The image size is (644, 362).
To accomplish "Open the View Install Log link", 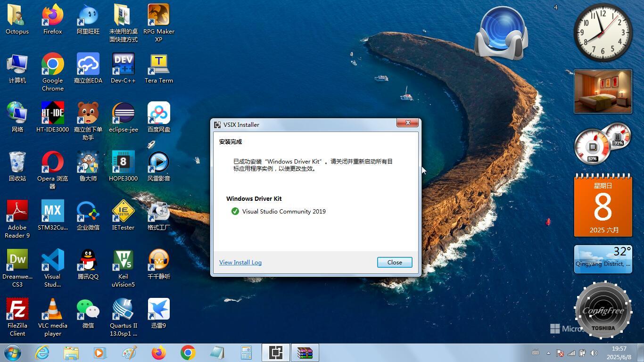I will point(240,263).
